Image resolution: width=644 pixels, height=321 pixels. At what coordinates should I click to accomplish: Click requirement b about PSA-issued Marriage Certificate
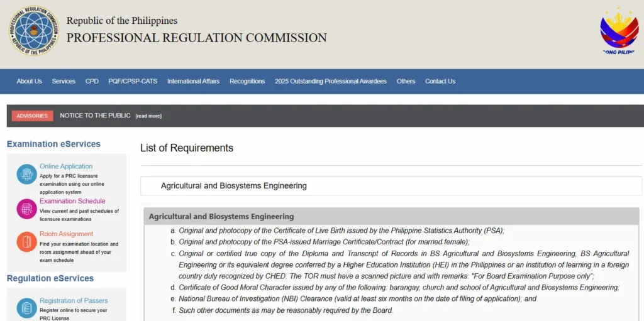point(324,242)
